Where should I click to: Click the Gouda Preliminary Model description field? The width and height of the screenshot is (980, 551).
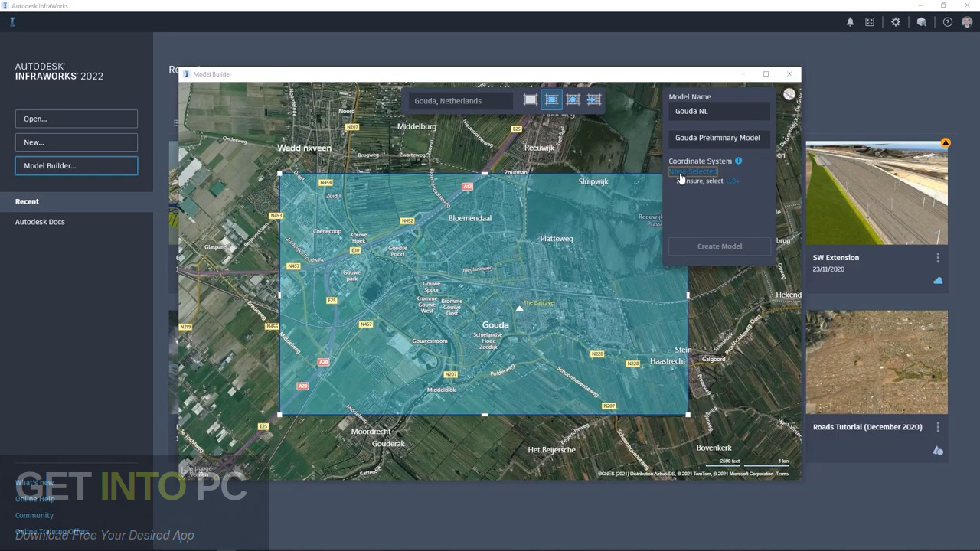click(x=719, y=138)
